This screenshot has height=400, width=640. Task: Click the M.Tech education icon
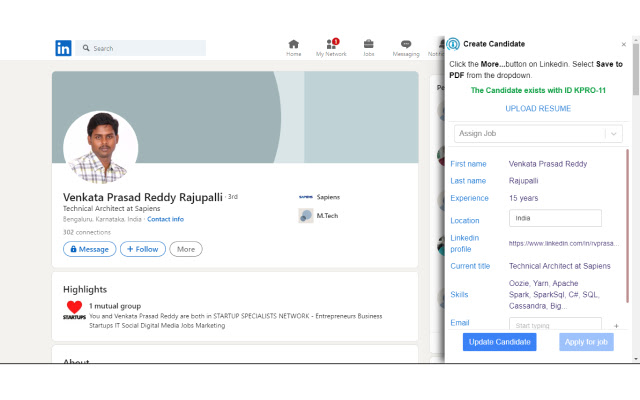pyautogui.click(x=306, y=216)
